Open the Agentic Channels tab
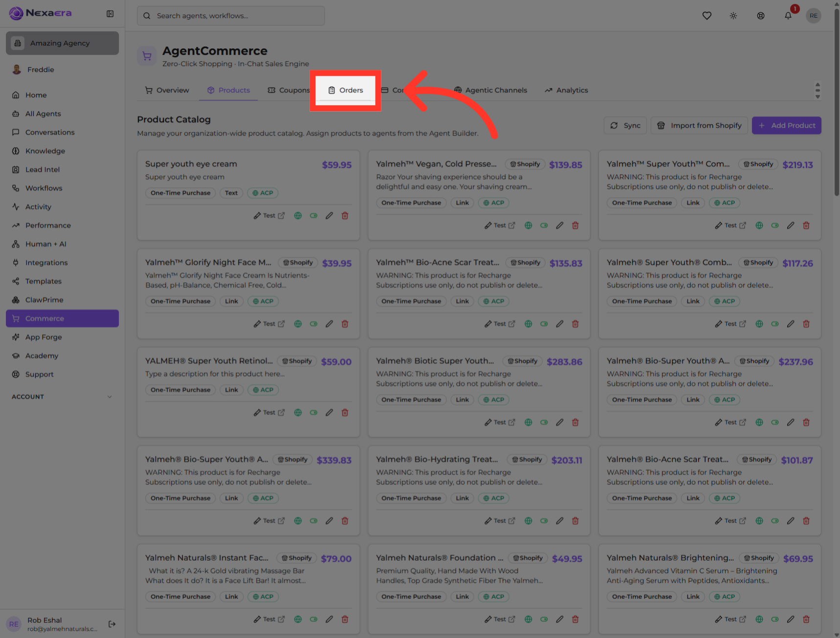The height and width of the screenshot is (638, 840). pyautogui.click(x=490, y=90)
